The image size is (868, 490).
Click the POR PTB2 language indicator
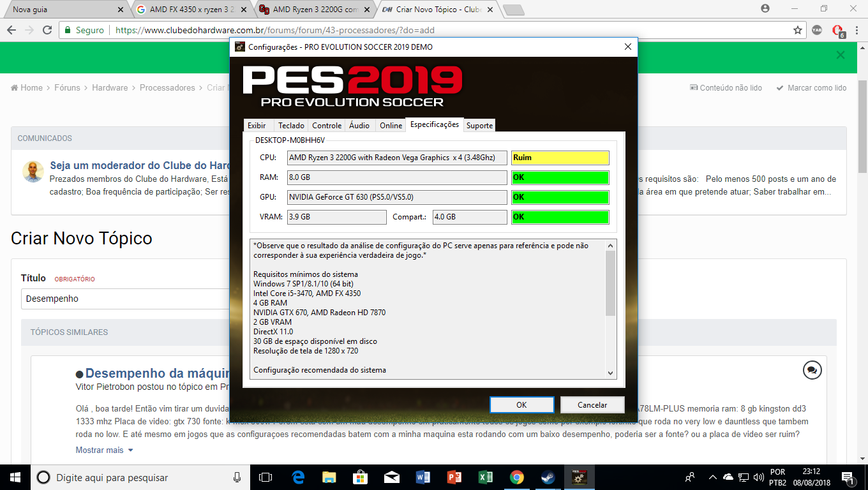point(778,477)
